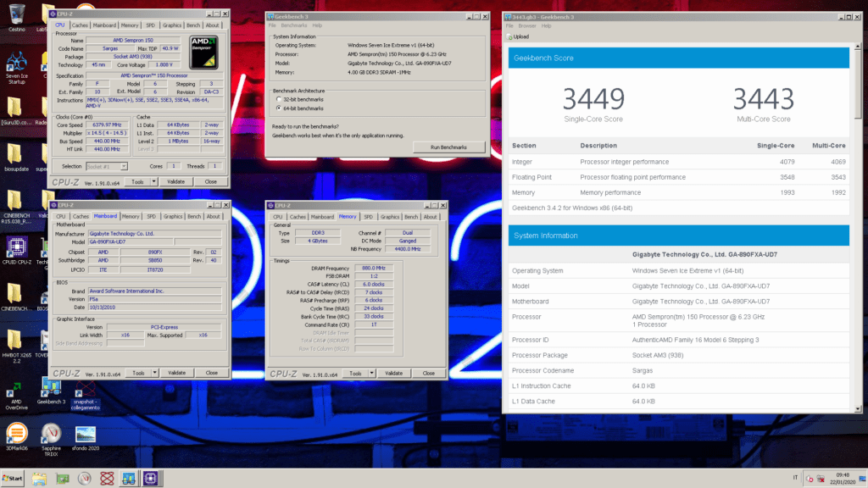
Task: Open the Benchmarks menu in Geekbench 3
Action: [294, 25]
